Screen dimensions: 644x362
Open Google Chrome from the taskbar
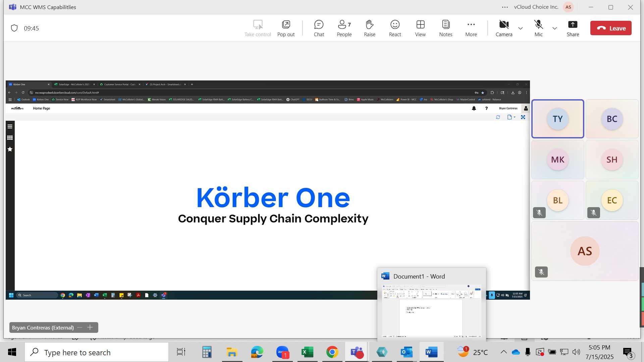[332, 352]
